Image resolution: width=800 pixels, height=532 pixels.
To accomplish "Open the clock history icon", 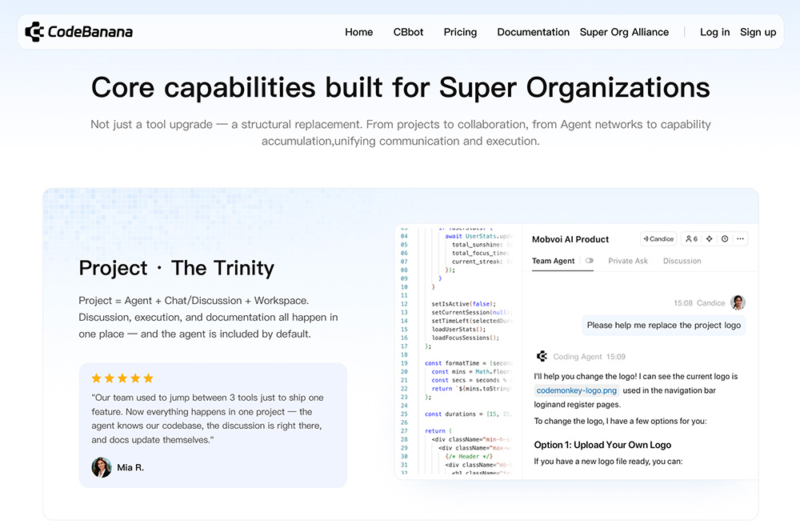I will pos(725,238).
